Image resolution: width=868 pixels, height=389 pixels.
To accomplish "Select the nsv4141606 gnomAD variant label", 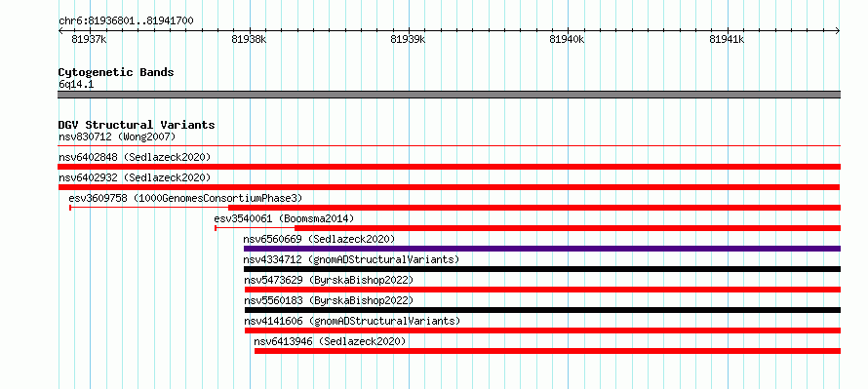I will click(352, 321).
